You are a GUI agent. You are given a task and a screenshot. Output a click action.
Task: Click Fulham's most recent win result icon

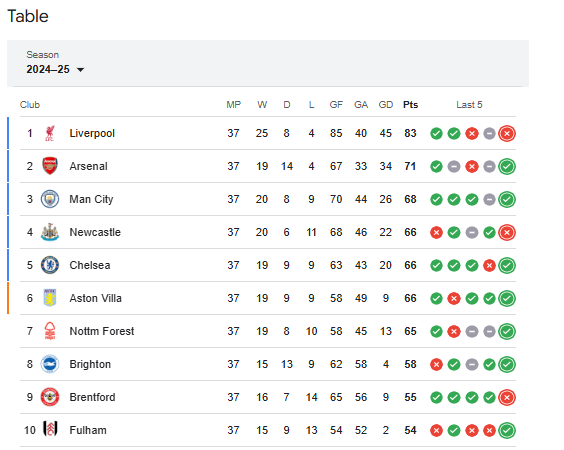(507, 430)
